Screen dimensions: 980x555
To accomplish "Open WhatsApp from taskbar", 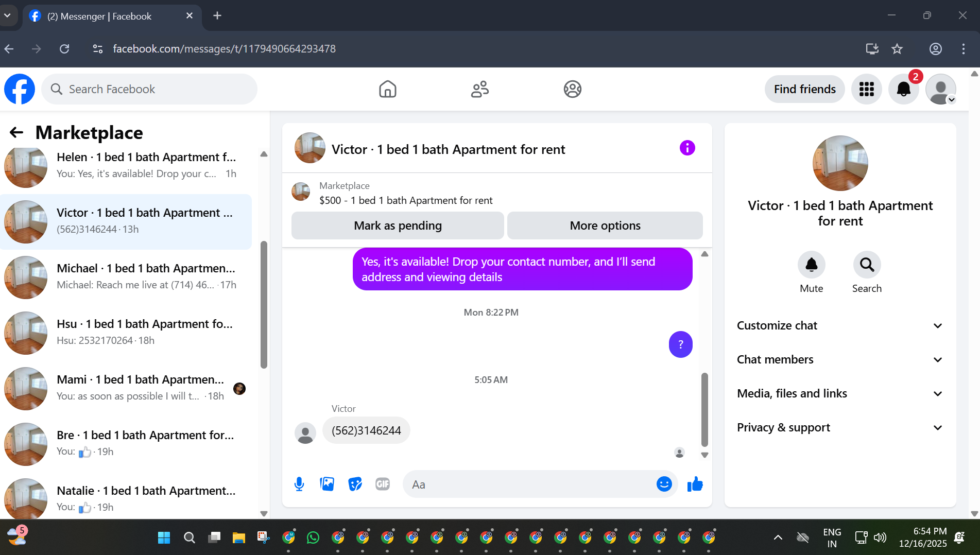I will tap(313, 537).
